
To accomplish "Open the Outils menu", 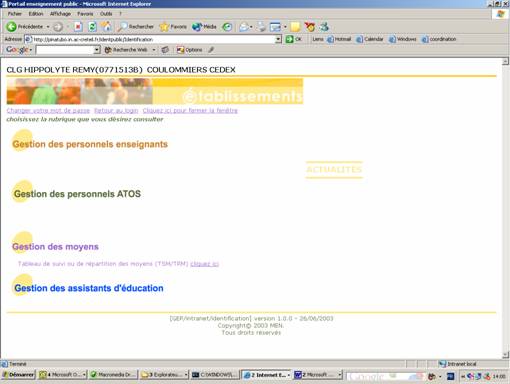I will pyautogui.click(x=106, y=14).
